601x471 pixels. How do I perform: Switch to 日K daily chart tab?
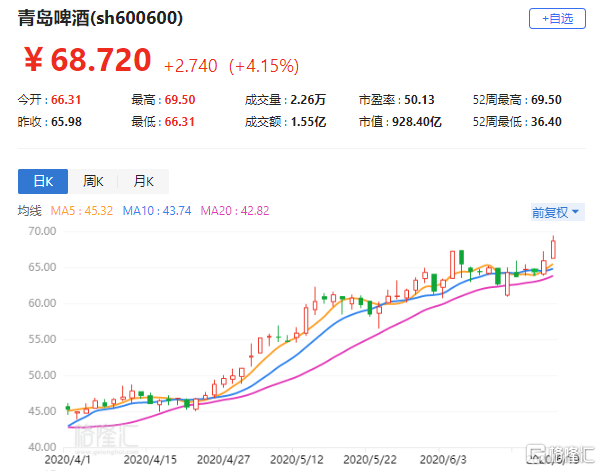(x=43, y=181)
